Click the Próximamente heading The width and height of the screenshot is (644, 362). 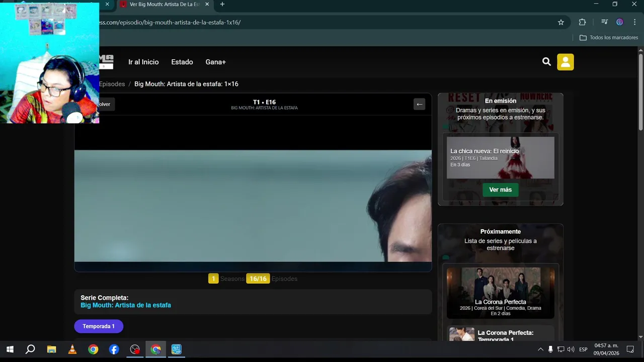tap(501, 232)
